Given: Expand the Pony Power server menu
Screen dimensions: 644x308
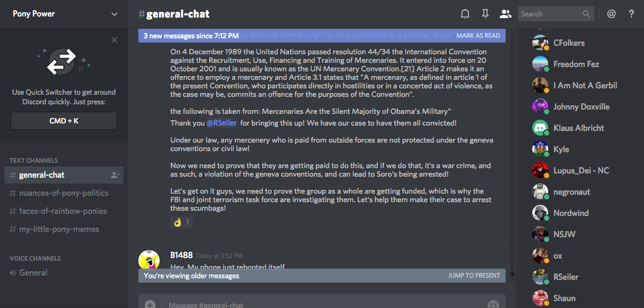Looking at the screenshot, I should pos(114,14).
